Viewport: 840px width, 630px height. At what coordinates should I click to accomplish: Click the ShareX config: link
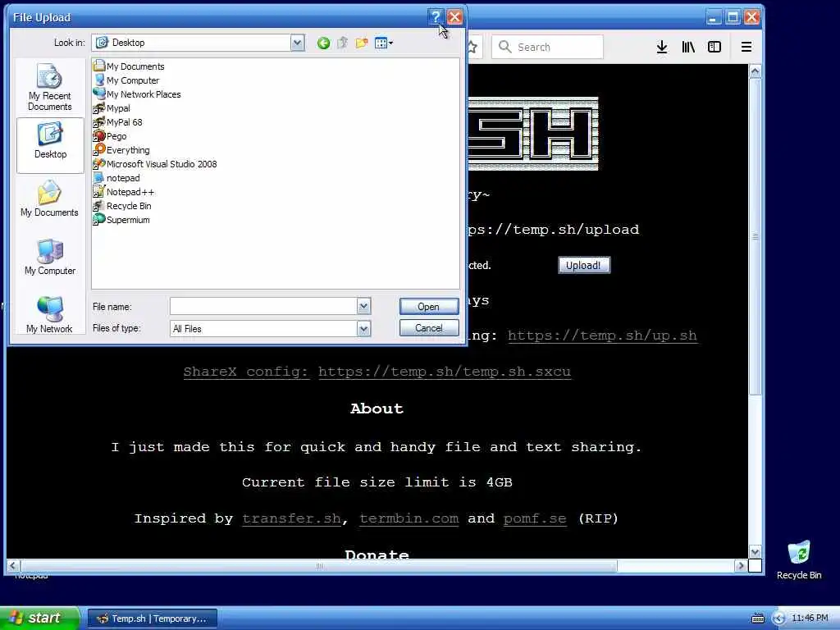pos(246,372)
